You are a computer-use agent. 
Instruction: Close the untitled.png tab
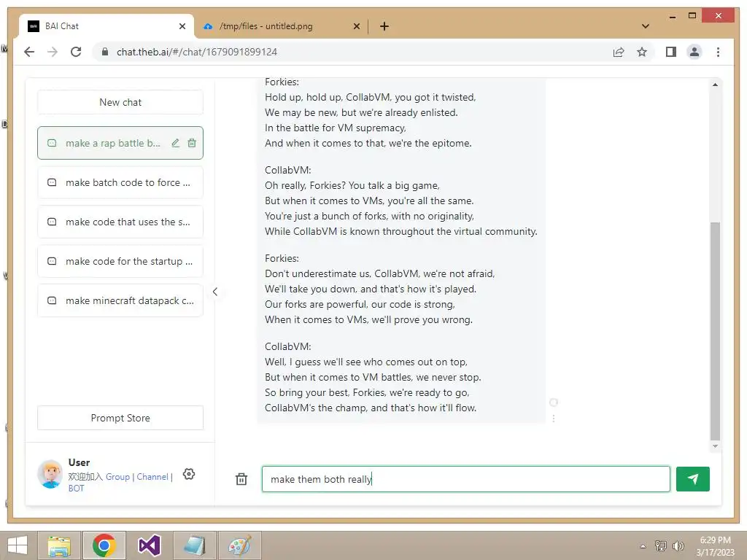[356, 26]
